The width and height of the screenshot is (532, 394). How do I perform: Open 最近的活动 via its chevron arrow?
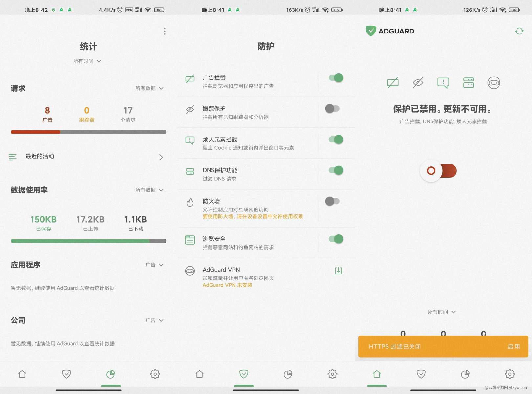pyautogui.click(x=161, y=157)
